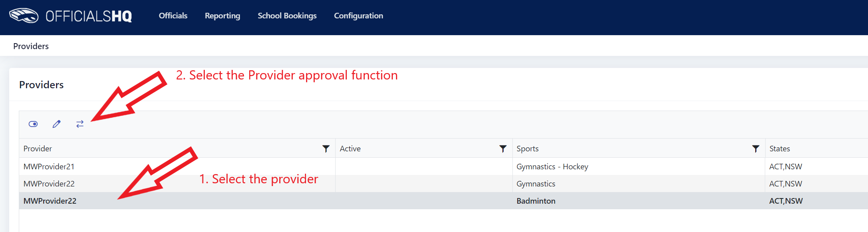Sort by the Sports column header
This screenshot has width=868, height=232.
click(527, 149)
